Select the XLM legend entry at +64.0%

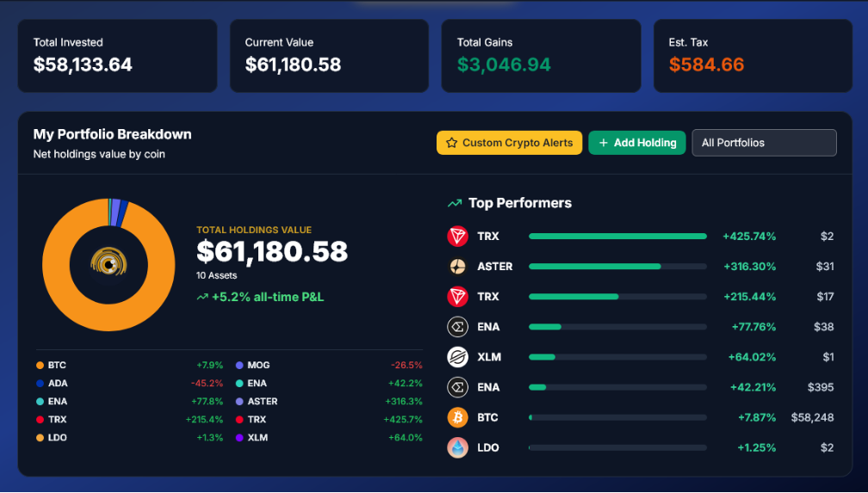coord(329,438)
